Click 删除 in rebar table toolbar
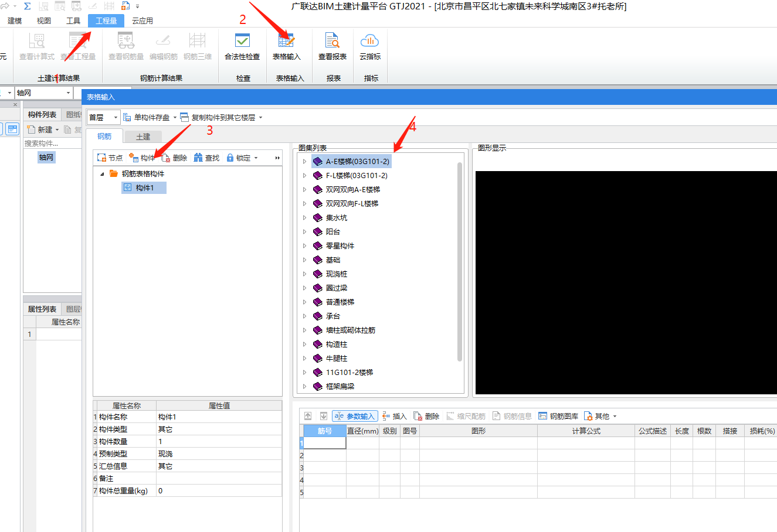Viewport: 777px width, 532px height. [x=426, y=416]
